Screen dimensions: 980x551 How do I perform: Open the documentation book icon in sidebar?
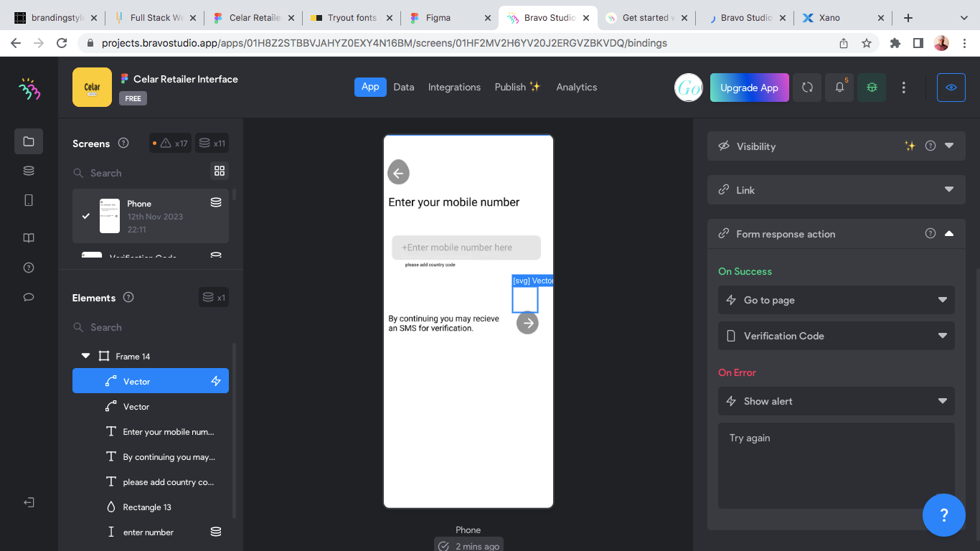point(29,238)
